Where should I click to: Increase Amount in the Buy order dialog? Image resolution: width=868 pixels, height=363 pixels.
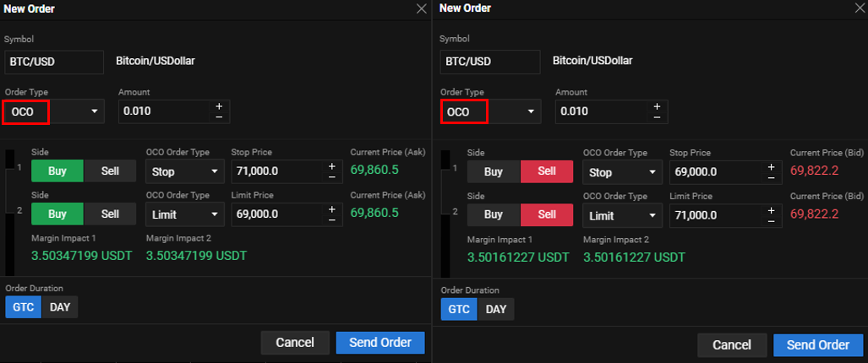click(219, 106)
